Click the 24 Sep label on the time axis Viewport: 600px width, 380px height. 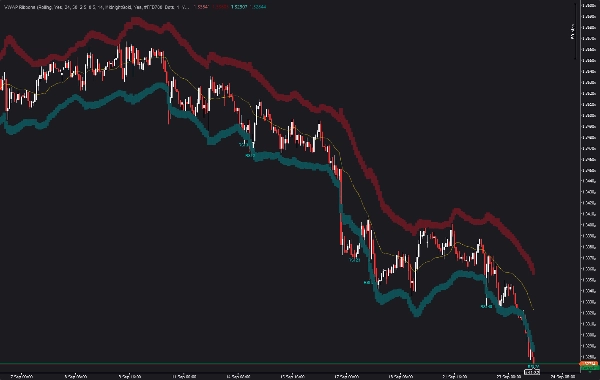tap(564, 376)
